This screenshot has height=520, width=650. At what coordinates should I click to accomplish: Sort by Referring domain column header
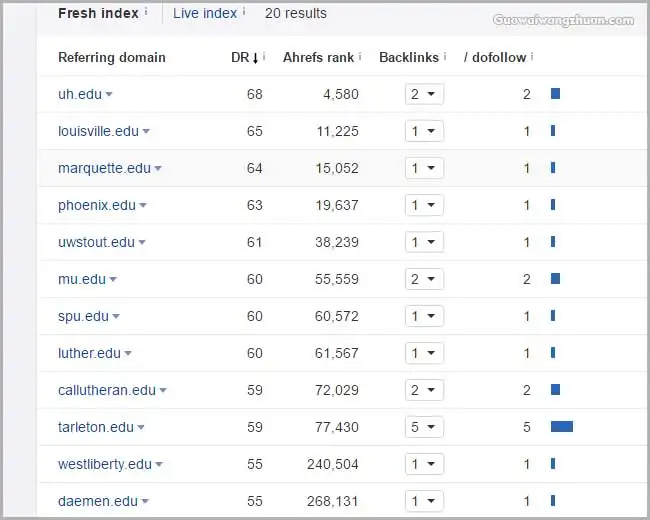click(x=112, y=57)
